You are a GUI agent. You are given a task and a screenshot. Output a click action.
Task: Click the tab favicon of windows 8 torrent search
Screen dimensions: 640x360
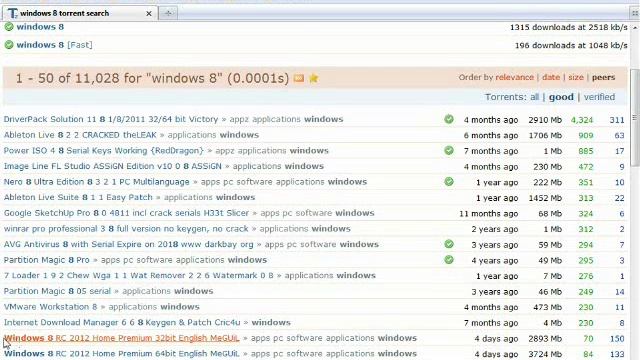coord(13,13)
